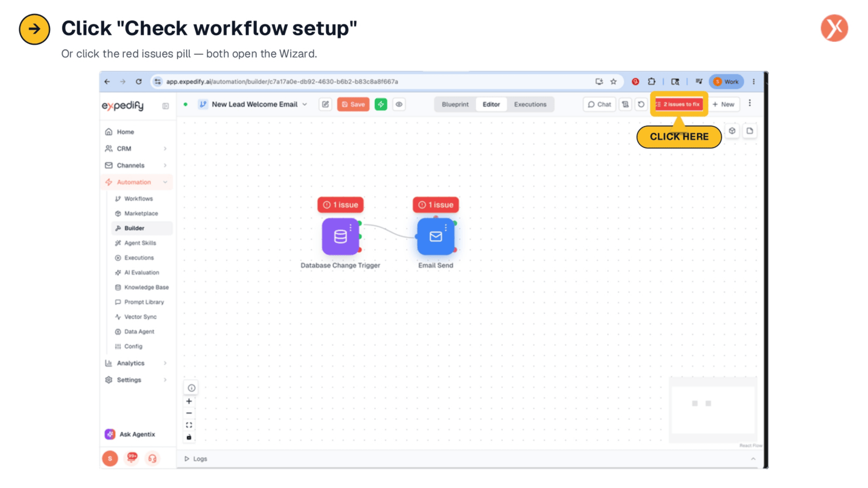Toggle the canvas lock icon
The image size is (868, 488).
[189, 437]
